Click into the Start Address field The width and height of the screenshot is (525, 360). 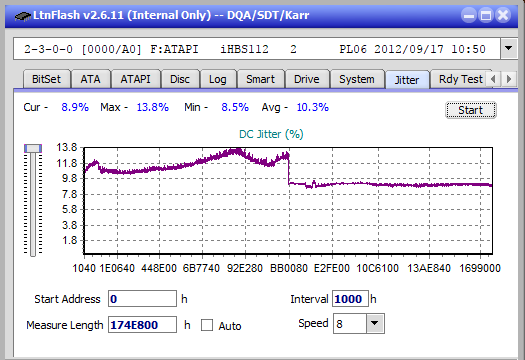click(142, 299)
